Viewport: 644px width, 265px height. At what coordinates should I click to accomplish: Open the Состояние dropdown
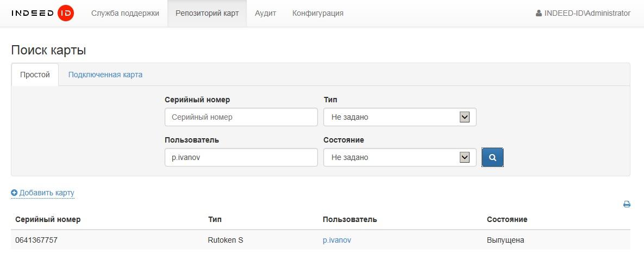(399, 157)
